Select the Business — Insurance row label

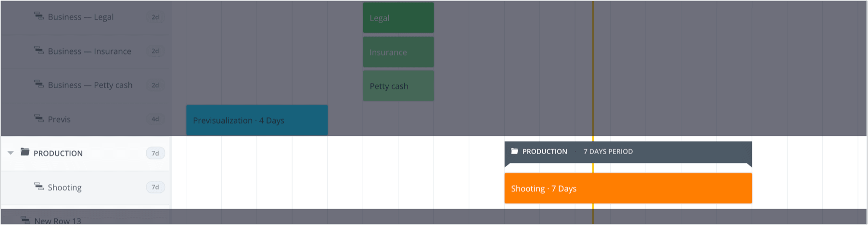[89, 51]
